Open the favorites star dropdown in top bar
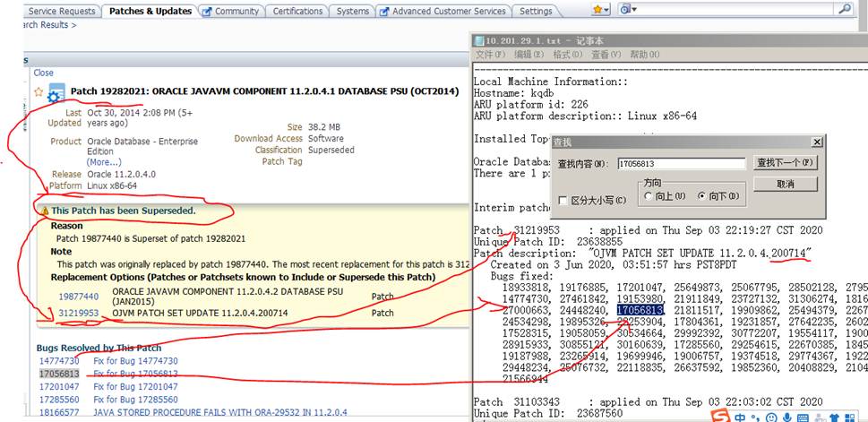The image size is (868, 422). pyautogui.click(x=601, y=10)
